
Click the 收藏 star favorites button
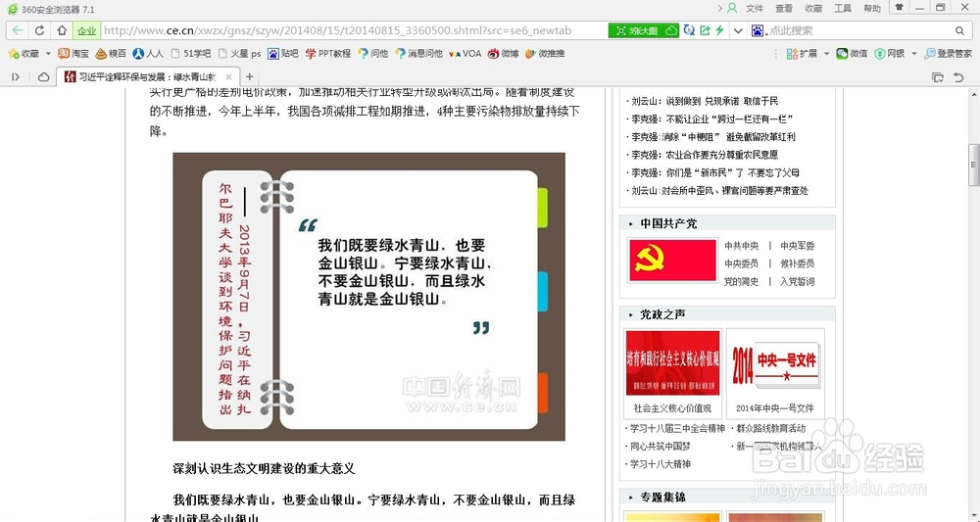click(24, 54)
